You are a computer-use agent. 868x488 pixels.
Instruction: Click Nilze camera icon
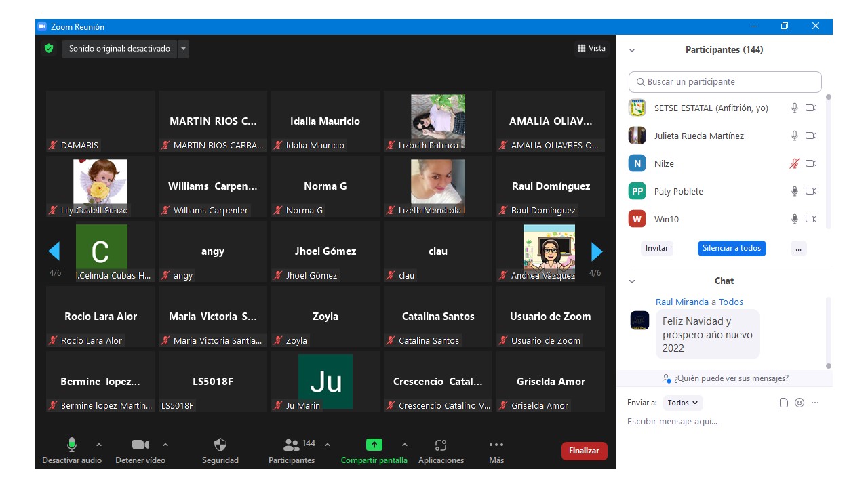coord(811,163)
